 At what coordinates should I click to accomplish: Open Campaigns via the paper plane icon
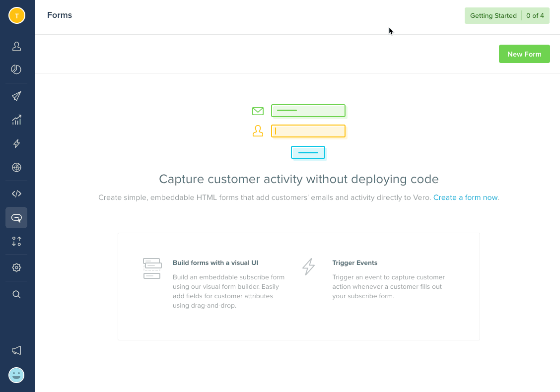click(16, 96)
